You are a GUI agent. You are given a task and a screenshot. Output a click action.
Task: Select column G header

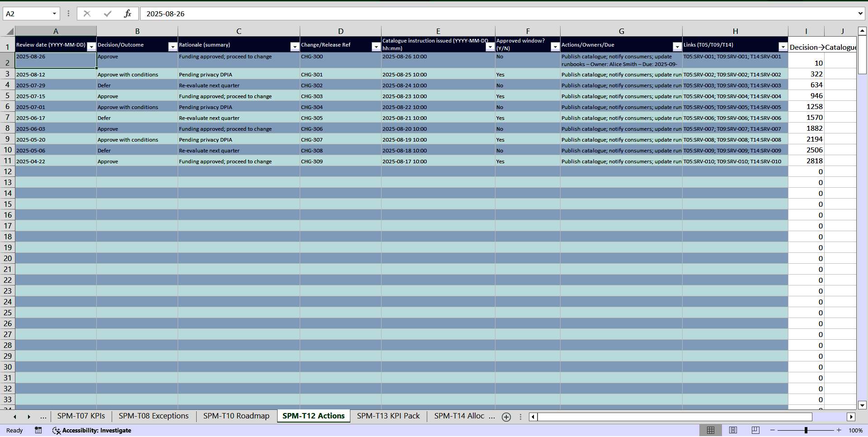[x=621, y=31]
